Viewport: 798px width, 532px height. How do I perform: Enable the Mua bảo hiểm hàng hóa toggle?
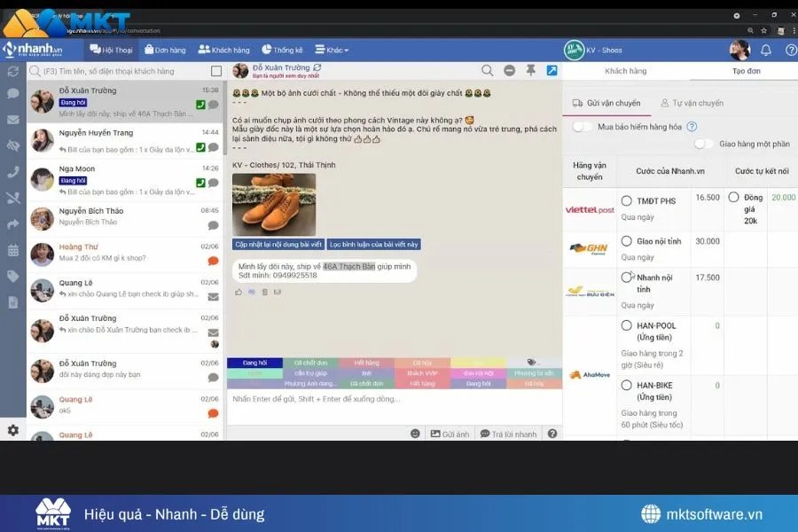(x=581, y=127)
